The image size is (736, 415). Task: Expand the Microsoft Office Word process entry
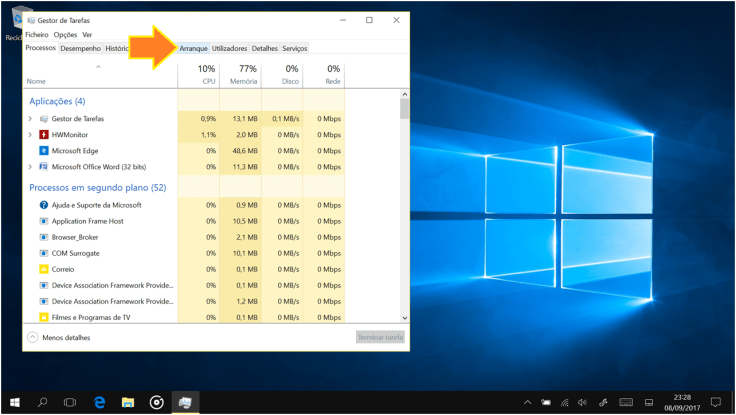point(30,166)
